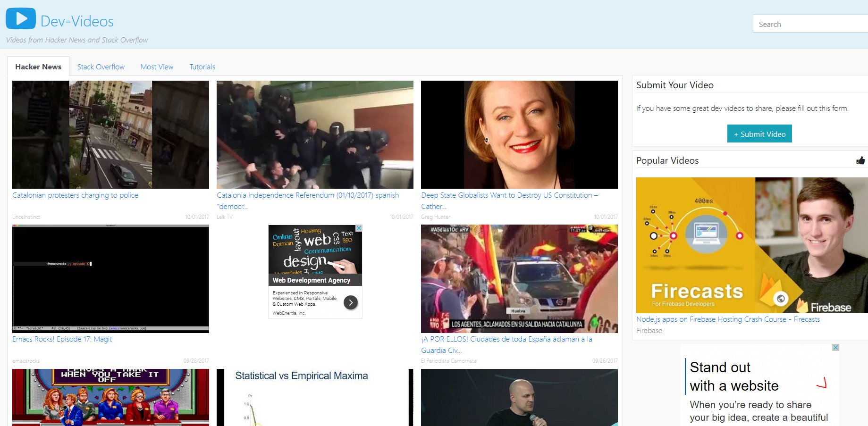Open Catalonia Independence Referendum video link
The height and width of the screenshot is (426, 868).
[308, 201]
